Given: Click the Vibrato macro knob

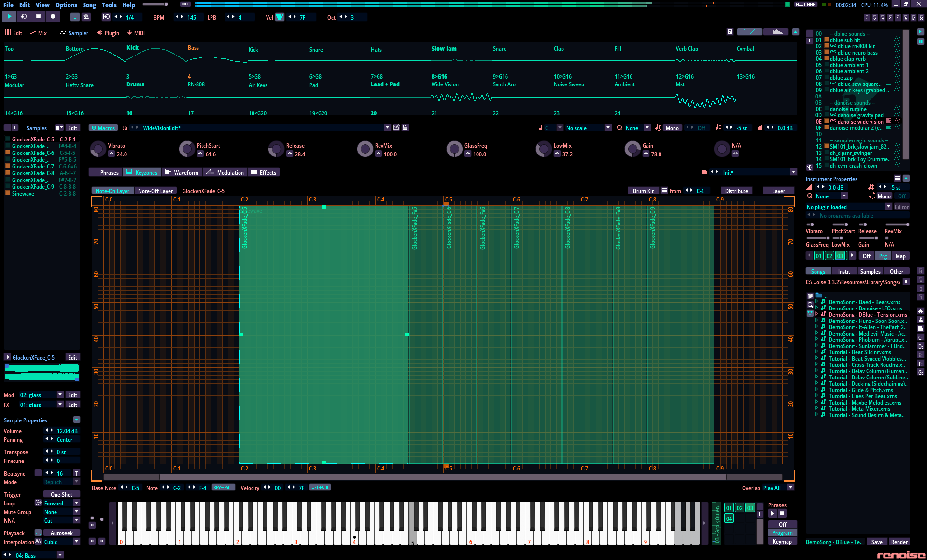Looking at the screenshot, I should pyautogui.click(x=98, y=149).
